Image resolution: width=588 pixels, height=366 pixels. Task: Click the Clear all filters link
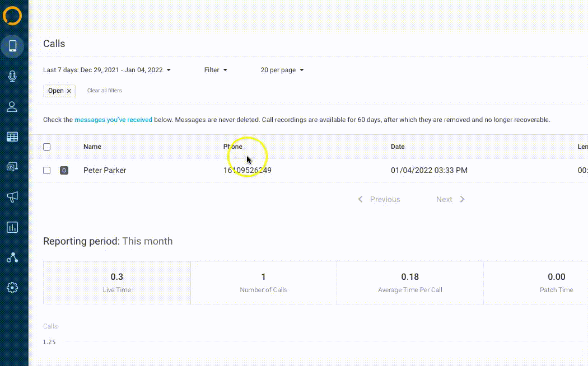pos(105,91)
